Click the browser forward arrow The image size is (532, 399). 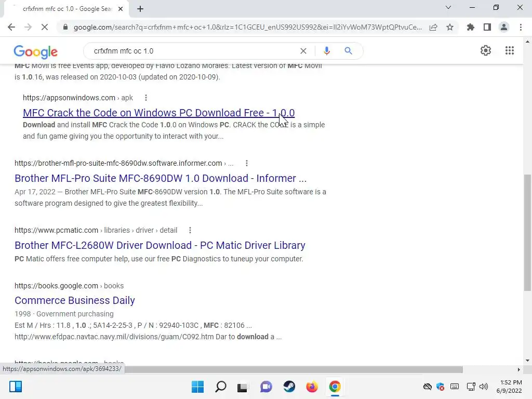coord(28,27)
